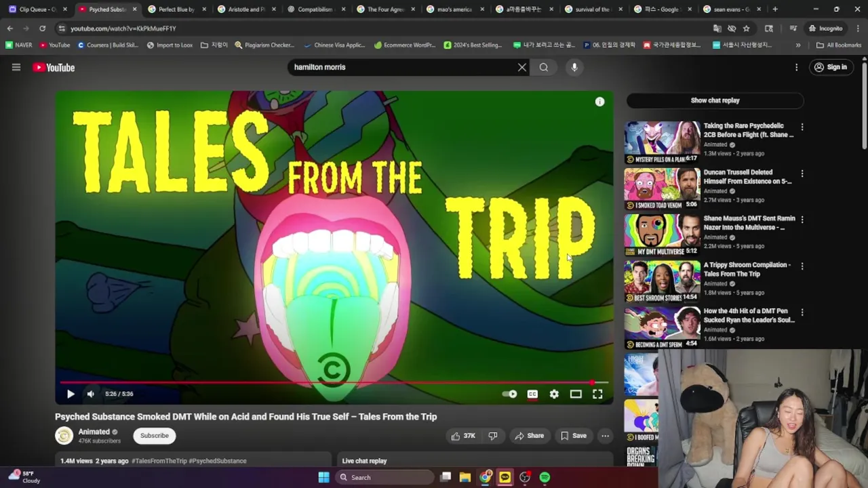Click the taskbar Search box

point(384,477)
